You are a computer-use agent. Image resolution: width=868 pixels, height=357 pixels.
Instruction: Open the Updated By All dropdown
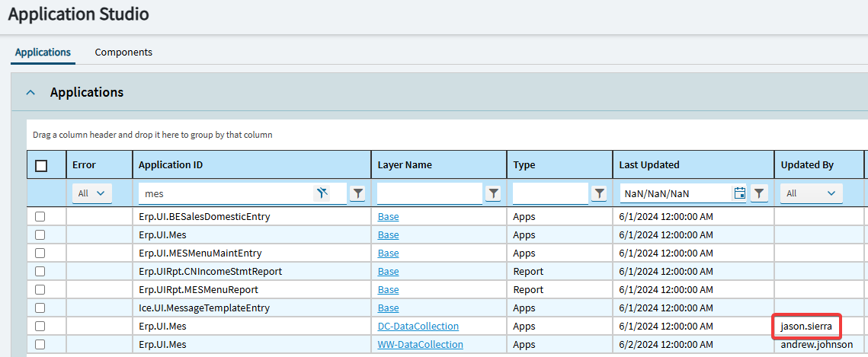pos(811,193)
